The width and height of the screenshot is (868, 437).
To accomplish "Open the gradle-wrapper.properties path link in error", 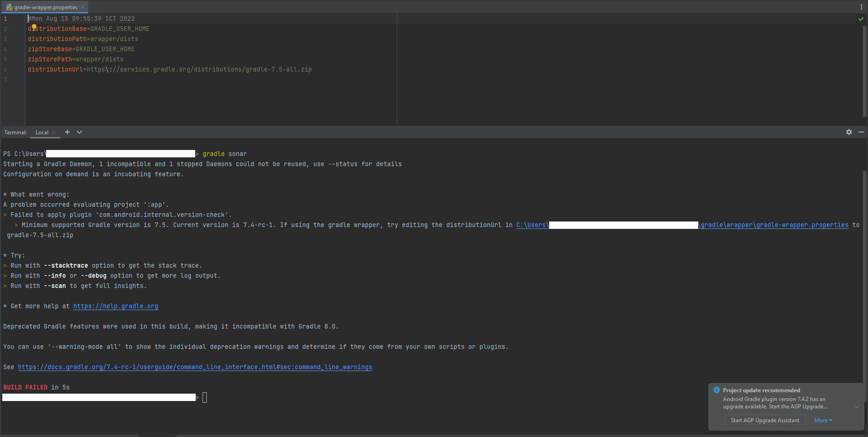I will pos(773,225).
